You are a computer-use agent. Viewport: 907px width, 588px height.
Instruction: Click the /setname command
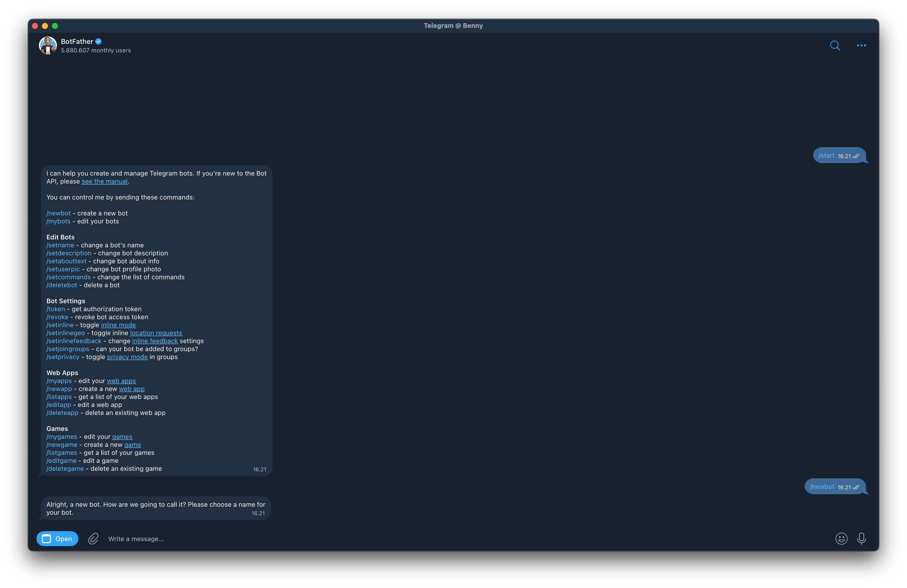tap(60, 245)
